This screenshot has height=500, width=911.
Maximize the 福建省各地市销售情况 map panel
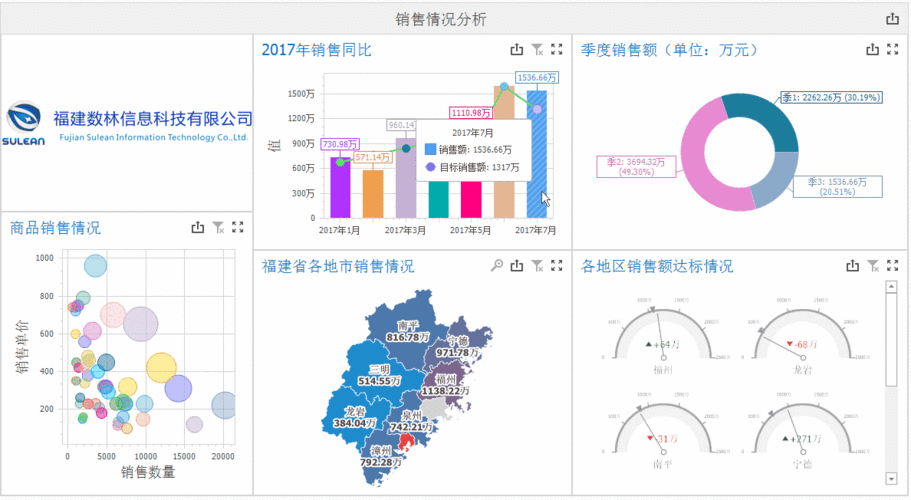tap(557, 265)
